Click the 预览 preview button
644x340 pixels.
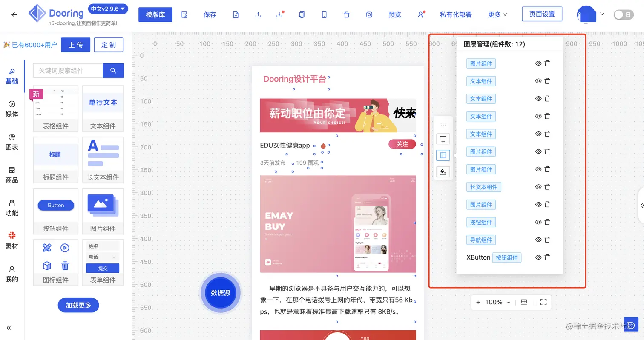[x=395, y=14]
